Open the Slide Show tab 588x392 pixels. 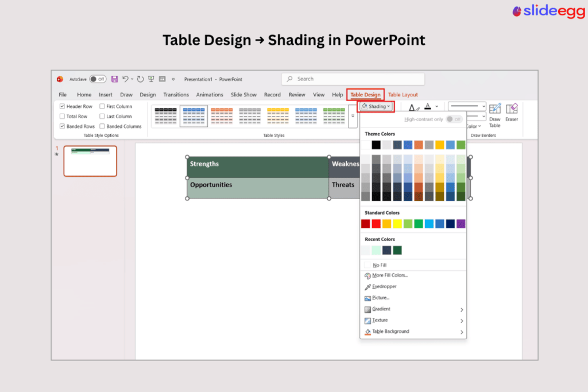(243, 95)
